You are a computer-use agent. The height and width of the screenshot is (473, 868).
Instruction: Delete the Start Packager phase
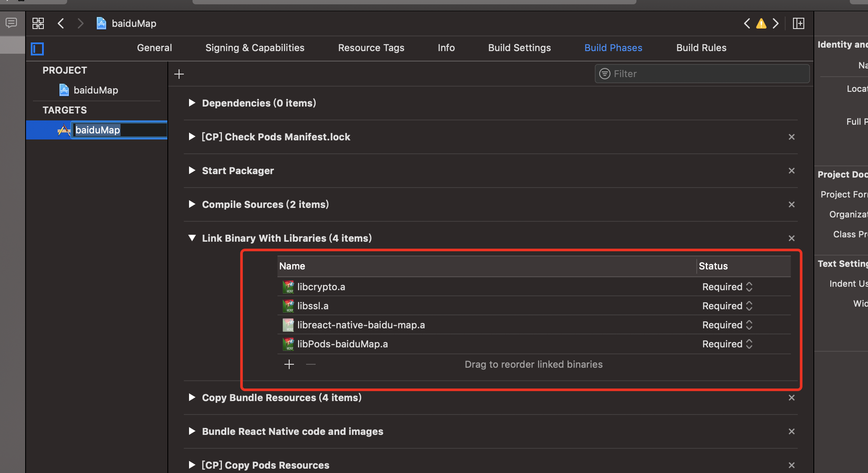click(x=791, y=171)
